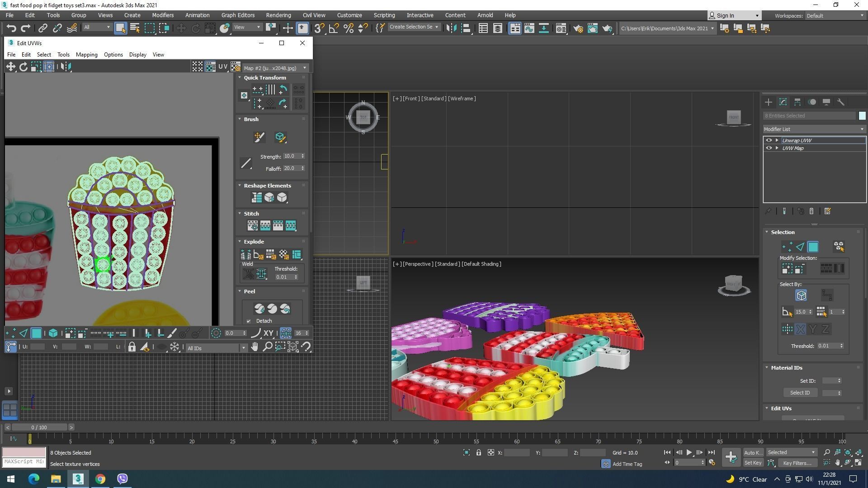The height and width of the screenshot is (488, 868).
Task: Click the object color swatch
Action: point(862,116)
